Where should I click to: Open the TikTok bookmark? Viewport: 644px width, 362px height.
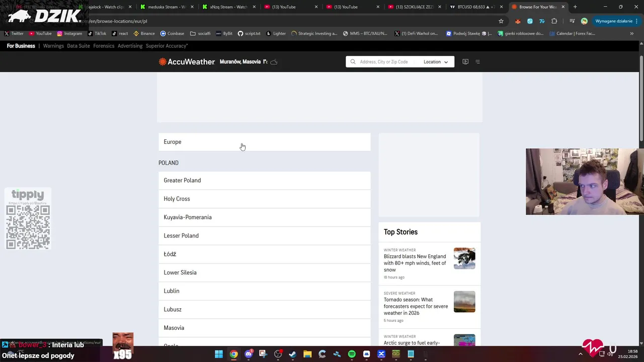[x=97, y=34]
